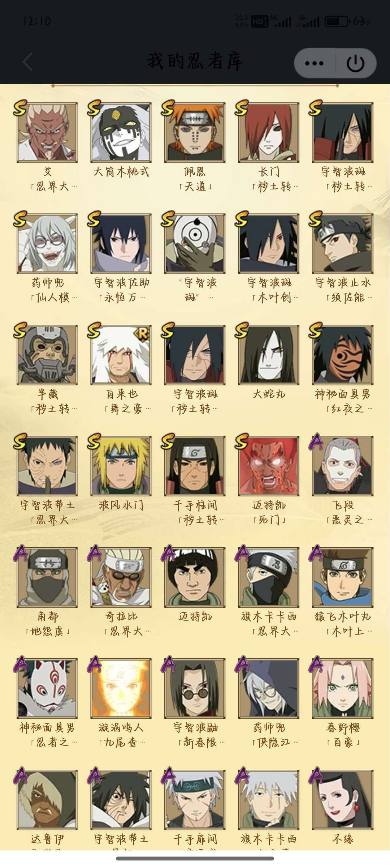This screenshot has width=390, height=868.
Task: Tap the power close icon
Action: pyautogui.click(x=355, y=63)
